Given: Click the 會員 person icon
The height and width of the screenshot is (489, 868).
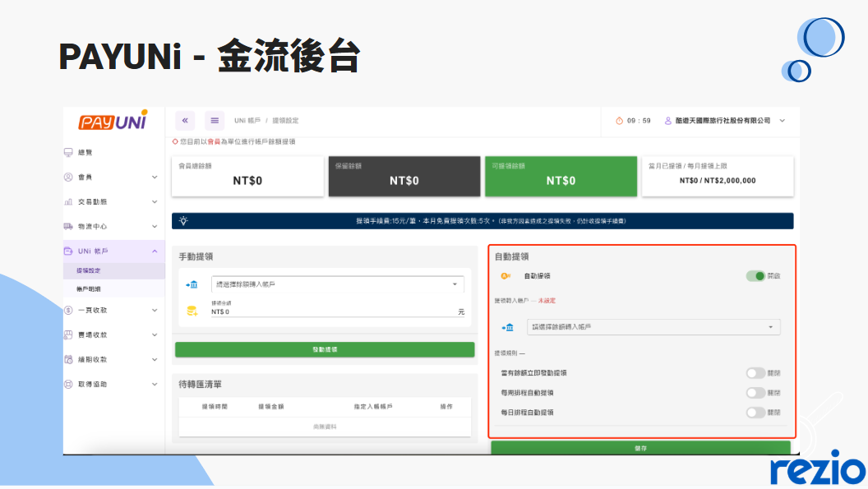Looking at the screenshot, I should (68, 178).
